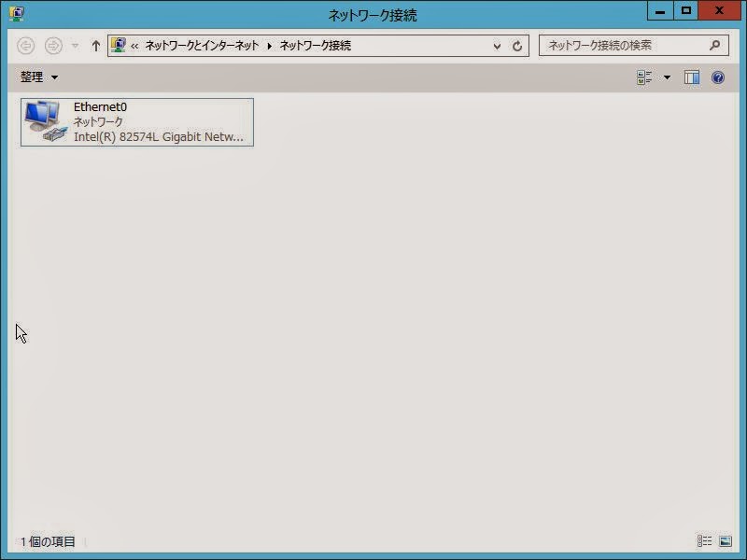The image size is (747, 560).
Task: Expand the hidden breadcrumb chevron «
Action: 134,46
